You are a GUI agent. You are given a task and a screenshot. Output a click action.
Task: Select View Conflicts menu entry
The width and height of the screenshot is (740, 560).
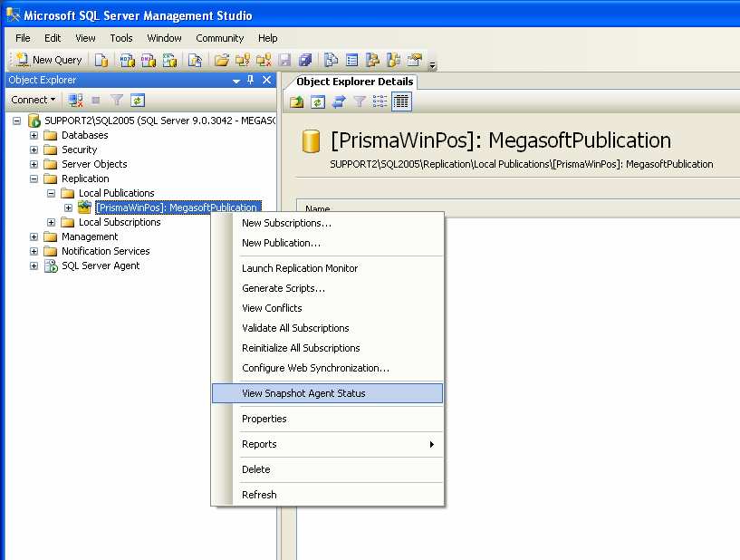pyautogui.click(x=328, y=308)
